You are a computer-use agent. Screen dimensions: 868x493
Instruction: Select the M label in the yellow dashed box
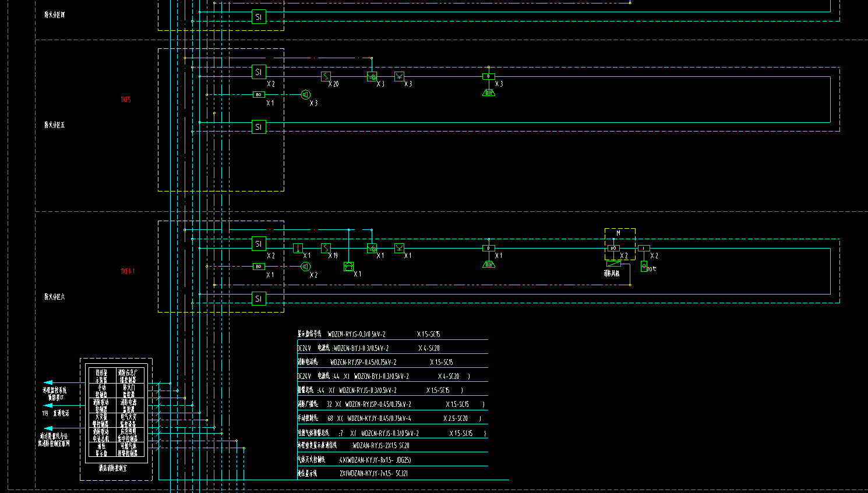coord(619,233)
